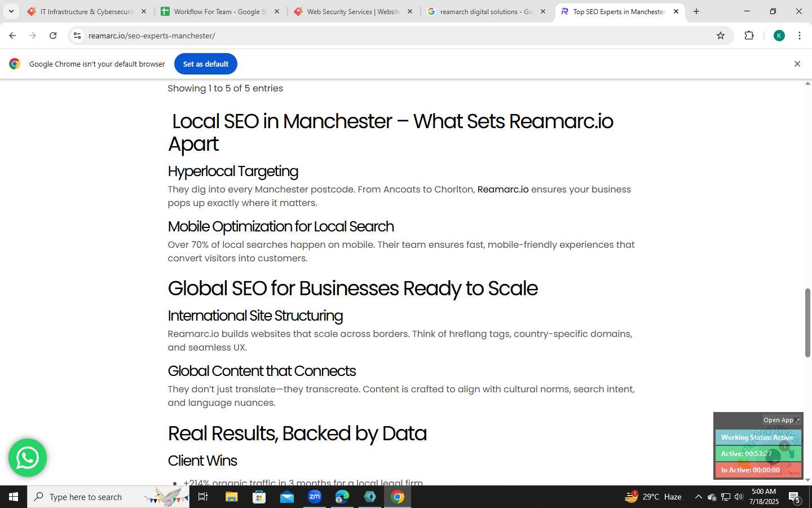
Task: Open the blue hexagon app on the taskbar
Action: [370, 497]
